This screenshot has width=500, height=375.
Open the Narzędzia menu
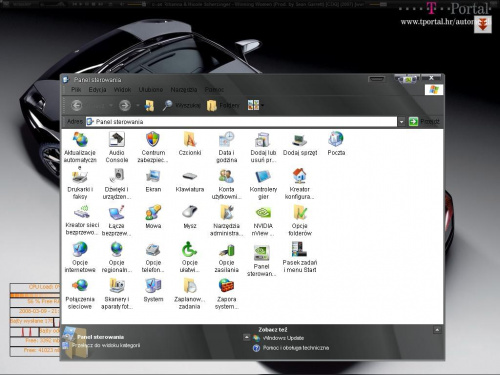(x=184, y=90)
